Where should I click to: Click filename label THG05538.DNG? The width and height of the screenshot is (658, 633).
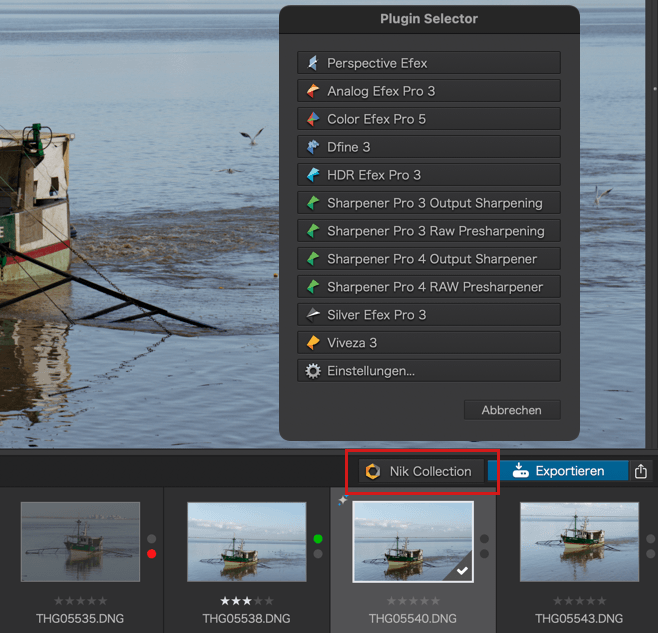[x=246, y=618]
